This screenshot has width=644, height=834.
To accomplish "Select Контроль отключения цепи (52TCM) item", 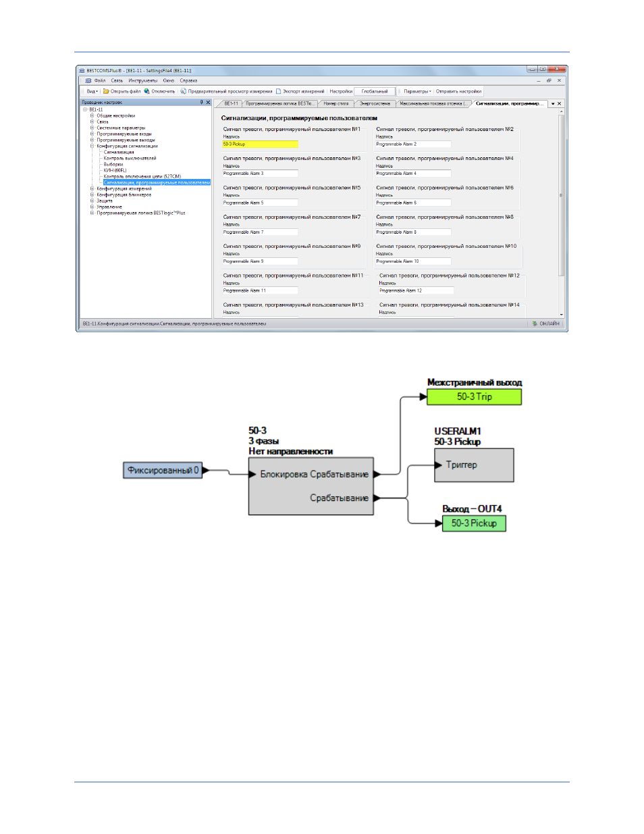I will [x=142, y=176].
